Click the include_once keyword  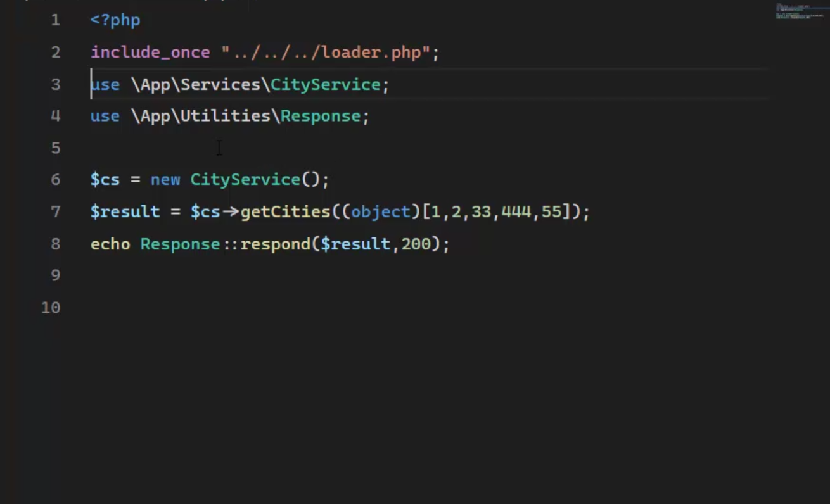tap(150, 52)
